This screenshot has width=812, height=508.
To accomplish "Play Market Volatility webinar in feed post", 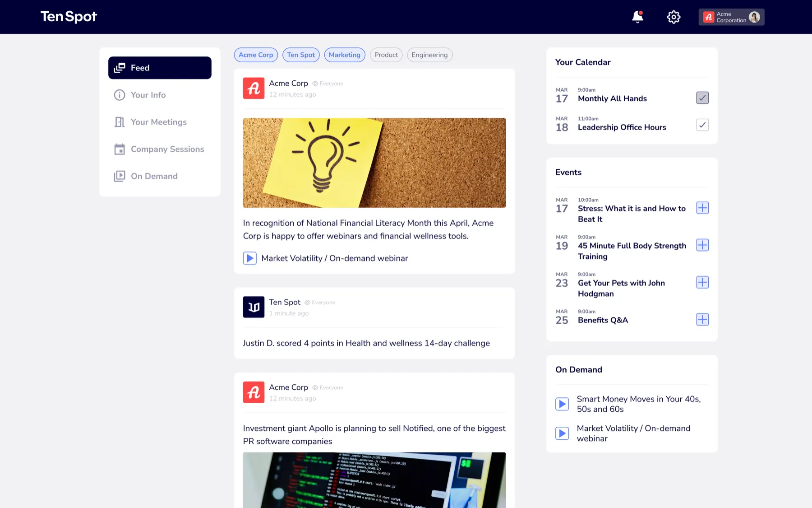I will (x=250, y=258).
